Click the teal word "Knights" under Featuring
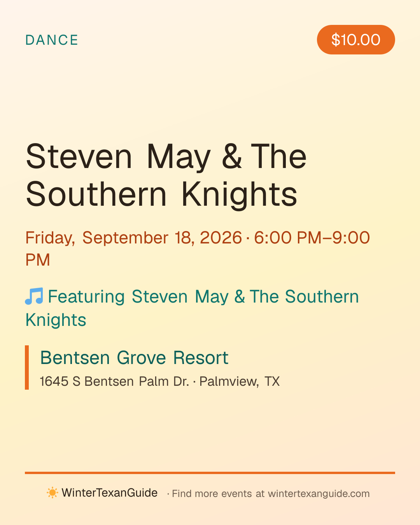Screen dimensions: 420x525 click(x=56, y=320)
